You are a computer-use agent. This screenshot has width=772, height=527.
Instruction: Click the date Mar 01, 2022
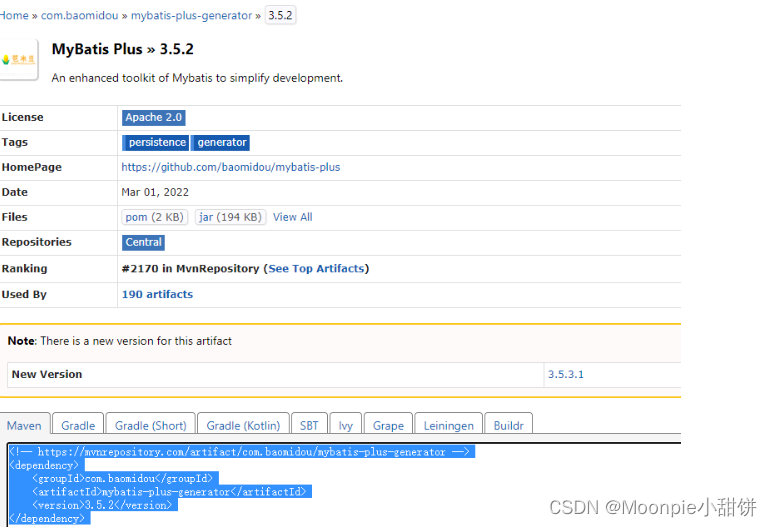click(155, 193)
